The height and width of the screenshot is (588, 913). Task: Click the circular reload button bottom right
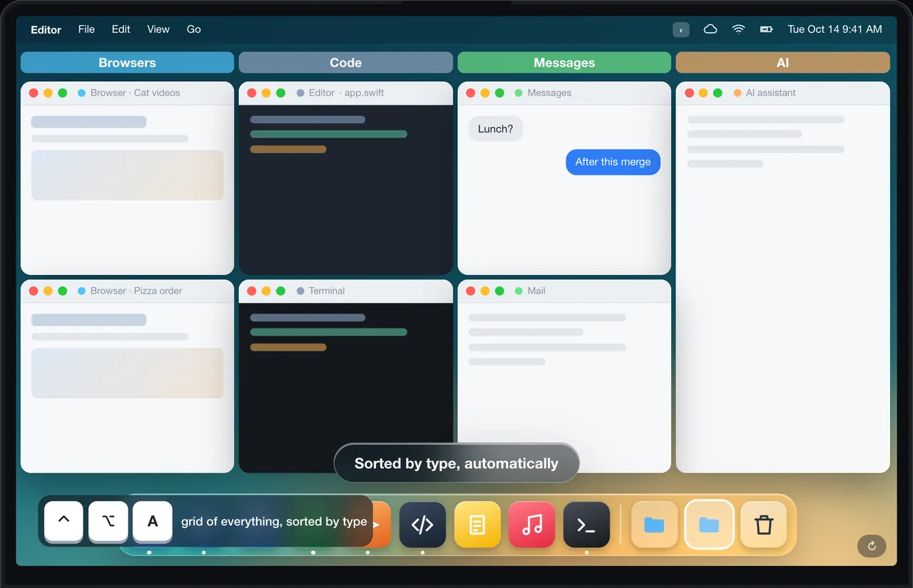coord(872,546)
